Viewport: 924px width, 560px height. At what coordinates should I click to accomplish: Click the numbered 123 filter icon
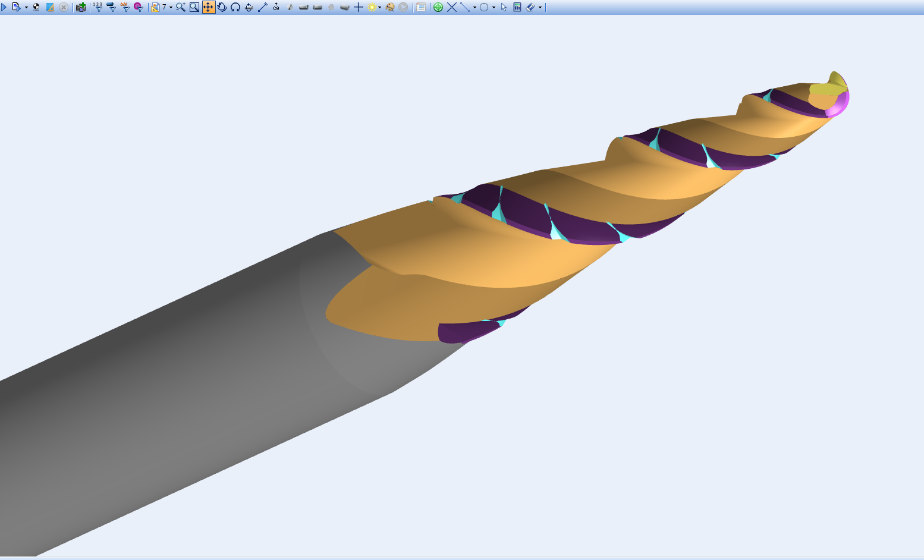[98, 7]
